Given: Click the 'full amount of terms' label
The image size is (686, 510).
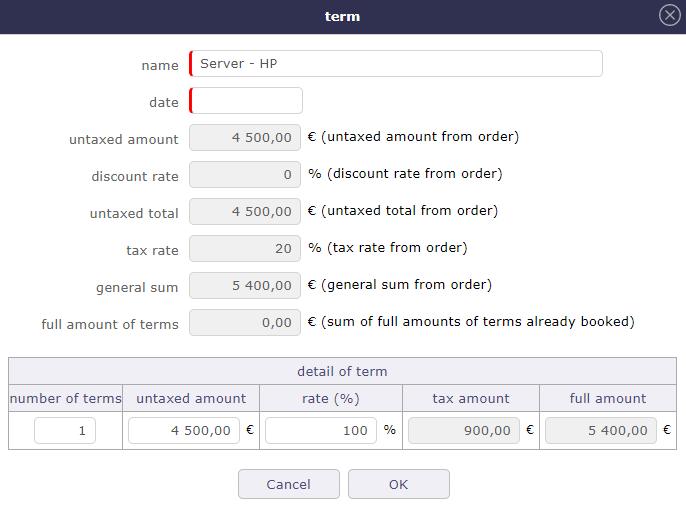Looking at the screenshot, I should click(x=110, y=325).
